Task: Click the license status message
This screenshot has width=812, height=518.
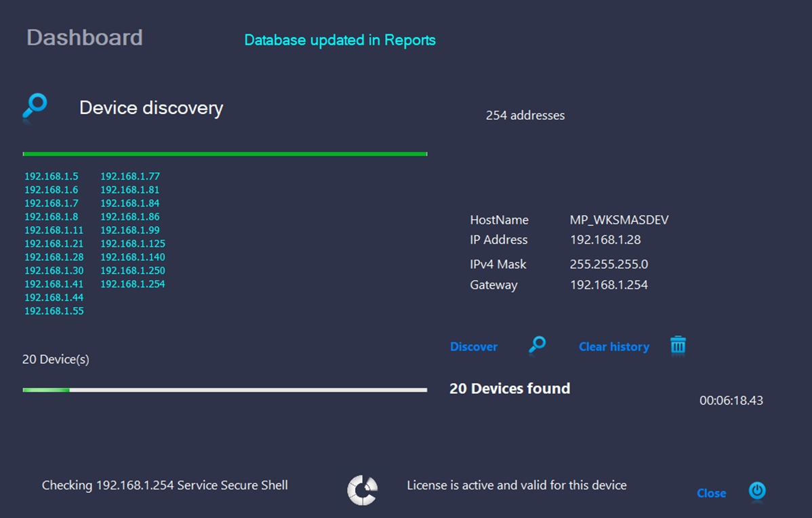Action: coord(516,485)
